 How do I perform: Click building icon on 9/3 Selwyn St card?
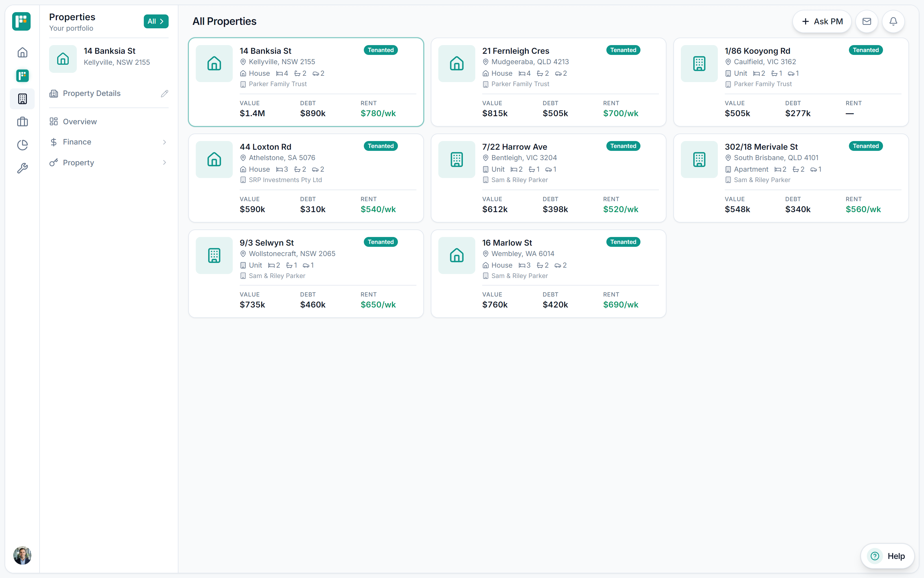coord(214,255)
